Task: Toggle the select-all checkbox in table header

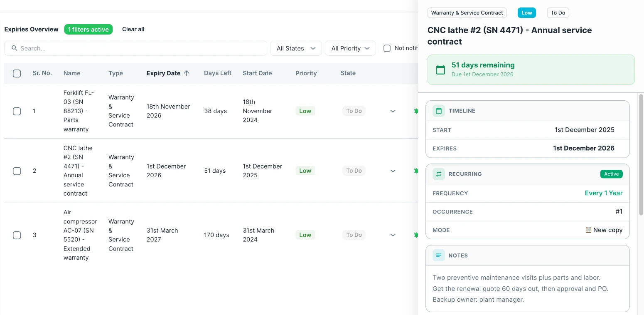Action: pos(17,73)
